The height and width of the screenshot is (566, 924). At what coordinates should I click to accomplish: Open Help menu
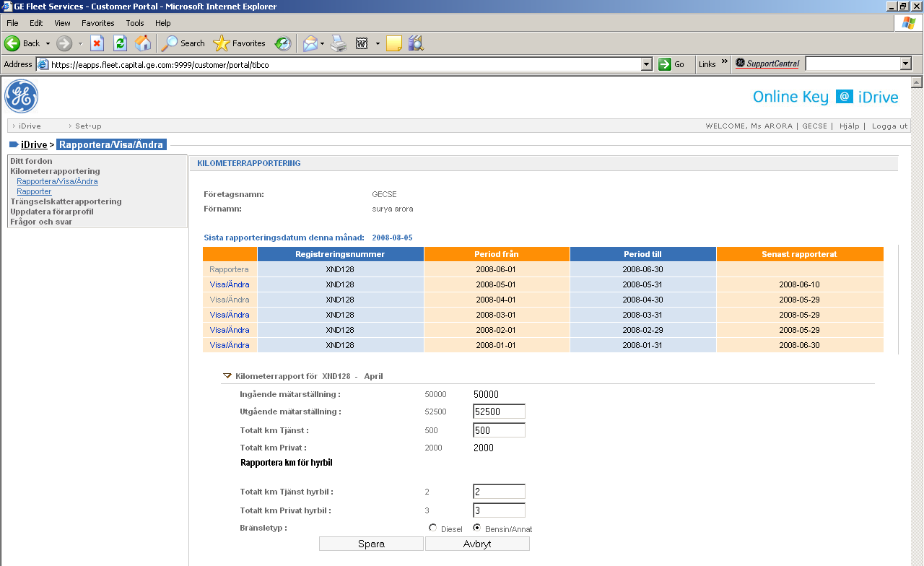(x=163, y=23)
